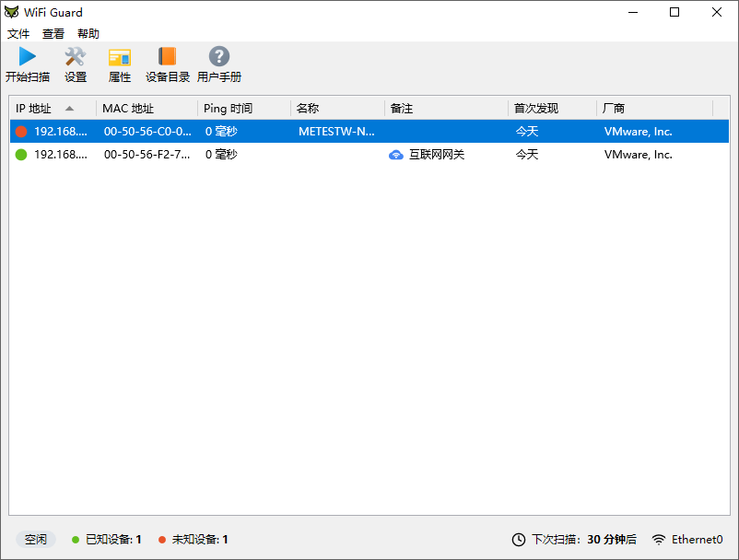Open the 查看 menu

point(53,34)
